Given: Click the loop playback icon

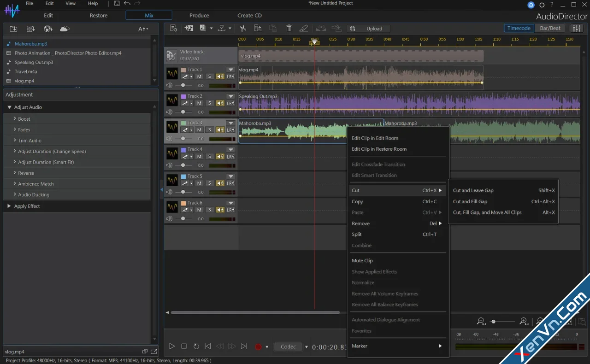Looking at the screenshot, I should click(196, 346).
